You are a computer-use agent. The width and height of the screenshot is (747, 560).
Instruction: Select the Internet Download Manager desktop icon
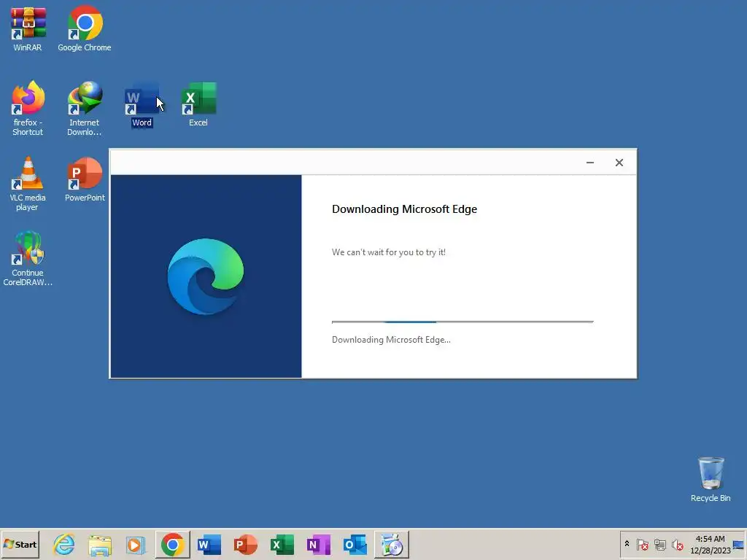85,109
